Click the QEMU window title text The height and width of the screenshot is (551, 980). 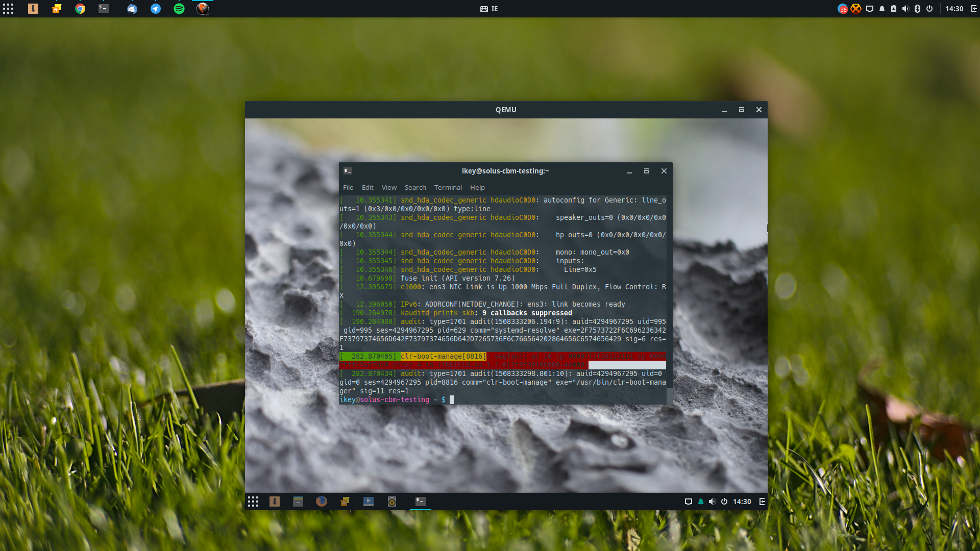(506, 110)
